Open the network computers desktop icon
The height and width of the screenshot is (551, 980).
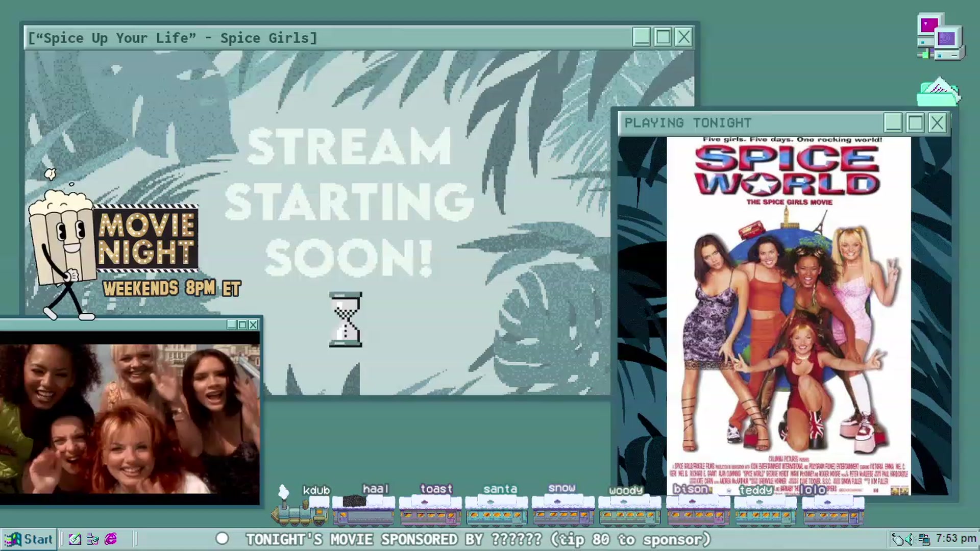[941, 37]
